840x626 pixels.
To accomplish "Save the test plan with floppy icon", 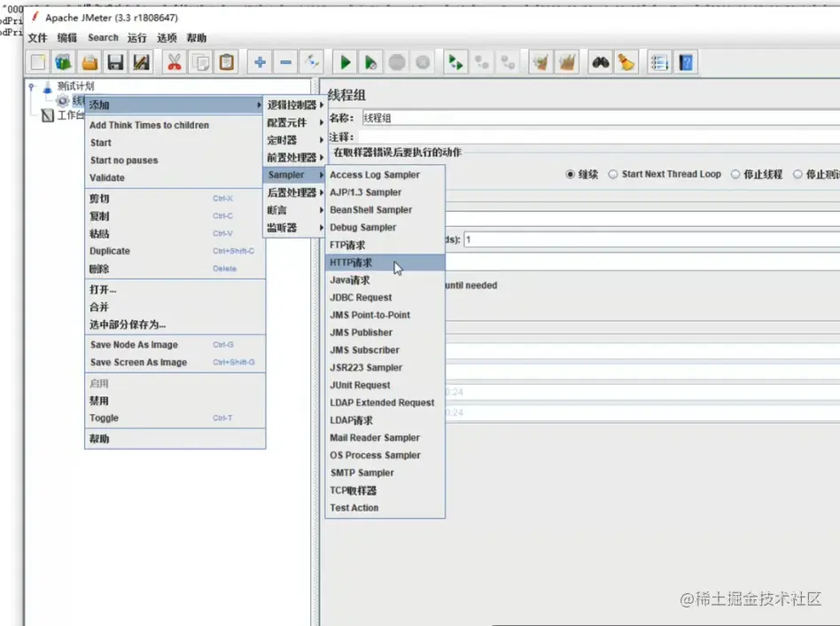I will [115, 62].
